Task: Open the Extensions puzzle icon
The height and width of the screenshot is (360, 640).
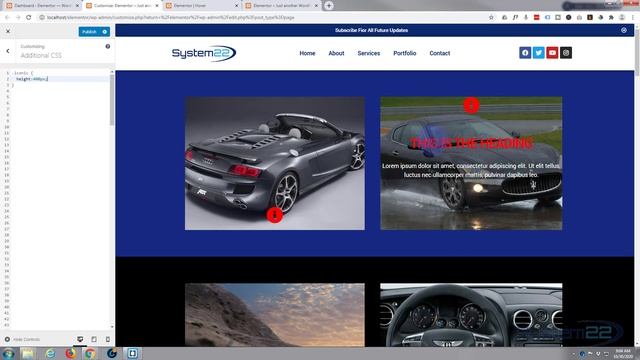Action: pos(611,18)
